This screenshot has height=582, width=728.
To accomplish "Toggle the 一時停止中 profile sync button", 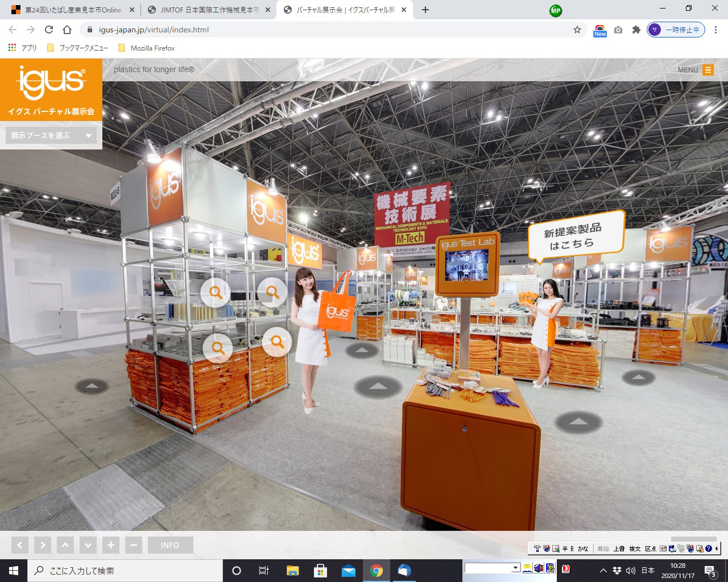I will pos(676,30).
